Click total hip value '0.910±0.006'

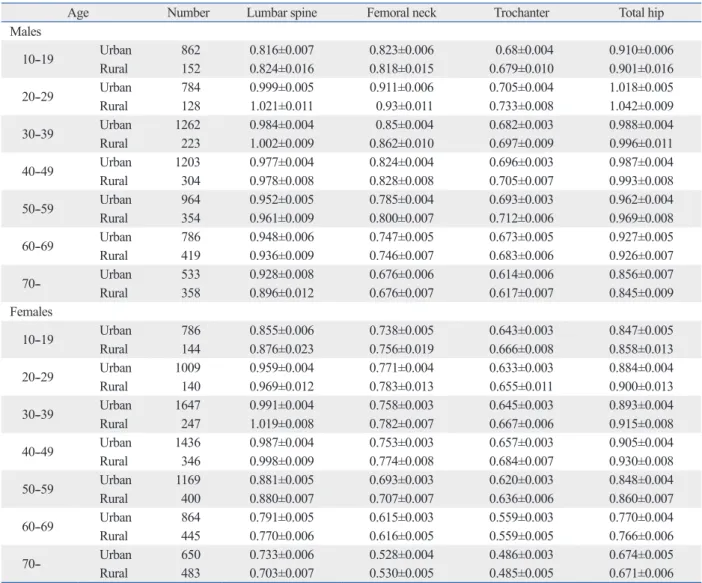(x=641, y=50)
